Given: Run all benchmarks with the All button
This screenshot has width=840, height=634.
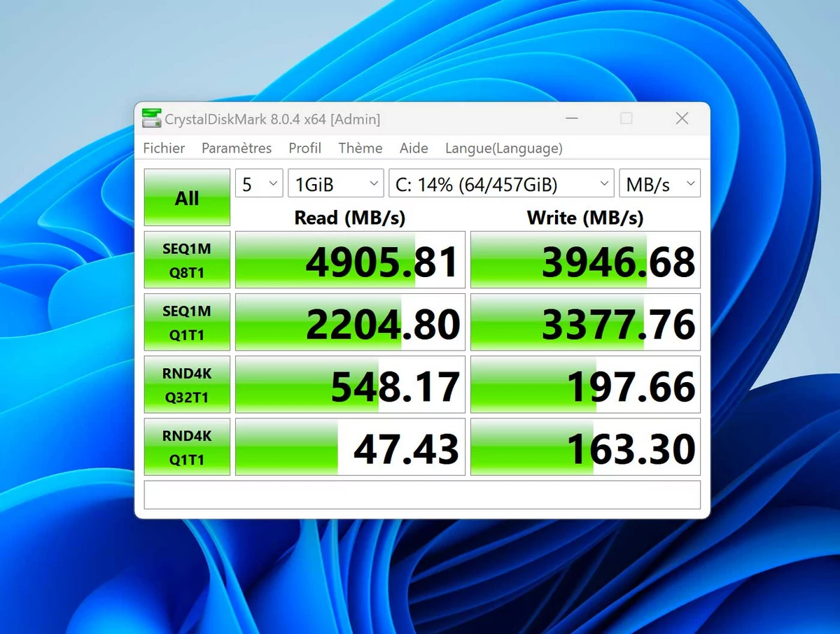Looking at the screenshot, I should tap(187, 198).
